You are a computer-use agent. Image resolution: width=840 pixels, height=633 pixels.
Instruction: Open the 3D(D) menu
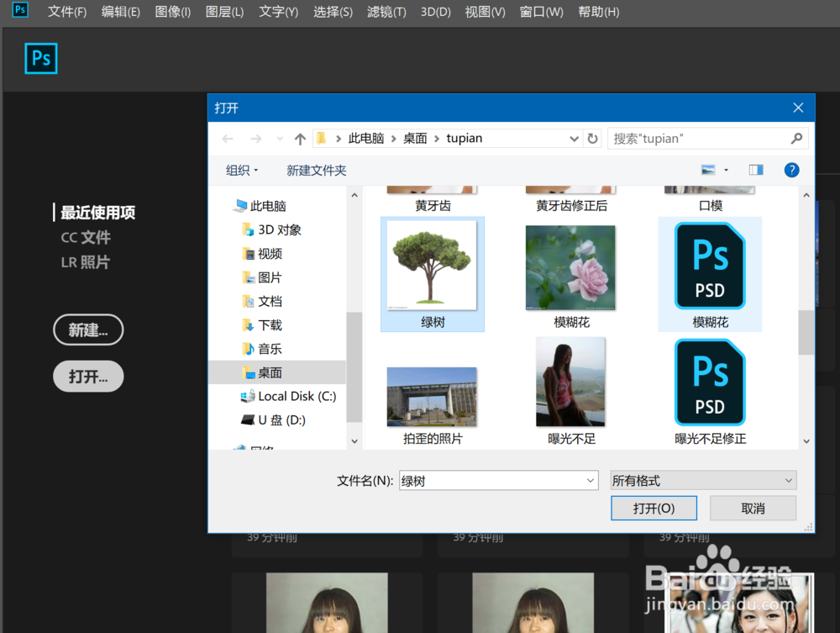pos(435,12)
